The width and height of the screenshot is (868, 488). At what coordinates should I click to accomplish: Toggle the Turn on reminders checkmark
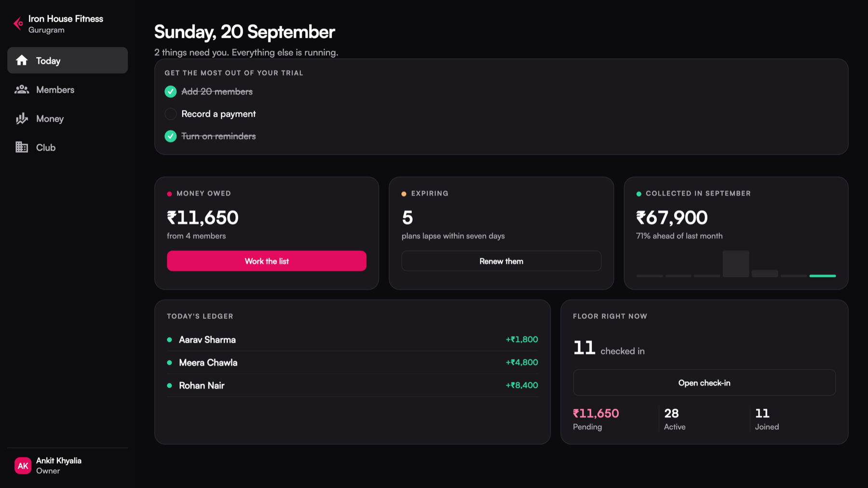pos(170,136)
